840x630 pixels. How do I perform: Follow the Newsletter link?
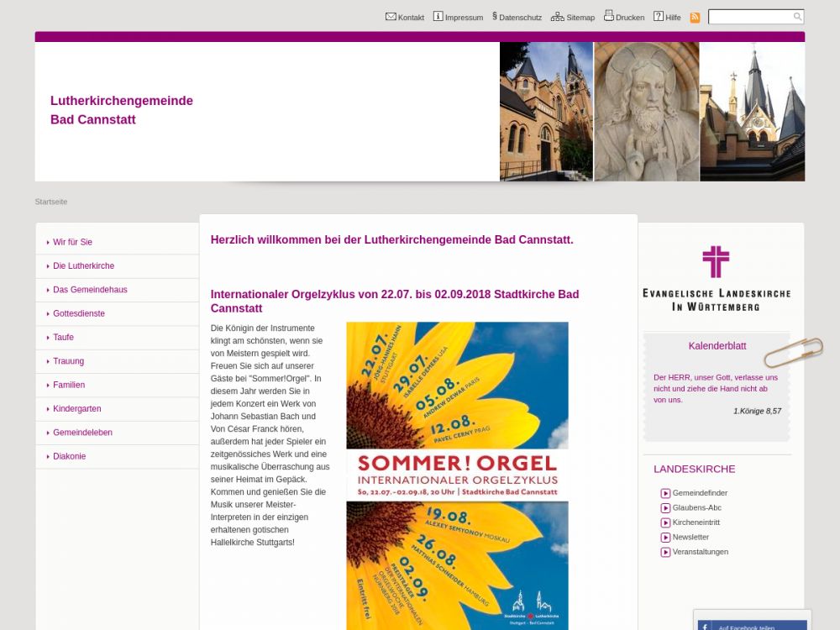(690, 538)
